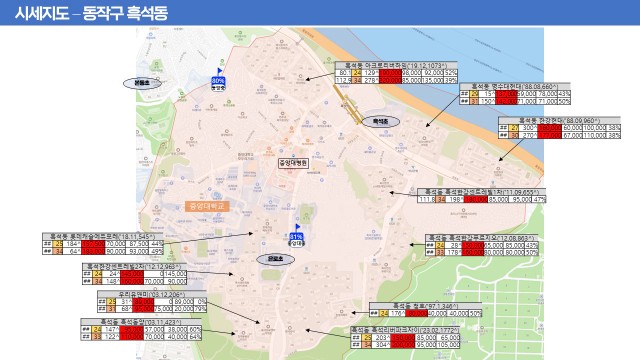Select 145,000 cell in 센트레빌2차 table
Image resolution: width=640 pixels, height=360 pixels.
point(175,274)
